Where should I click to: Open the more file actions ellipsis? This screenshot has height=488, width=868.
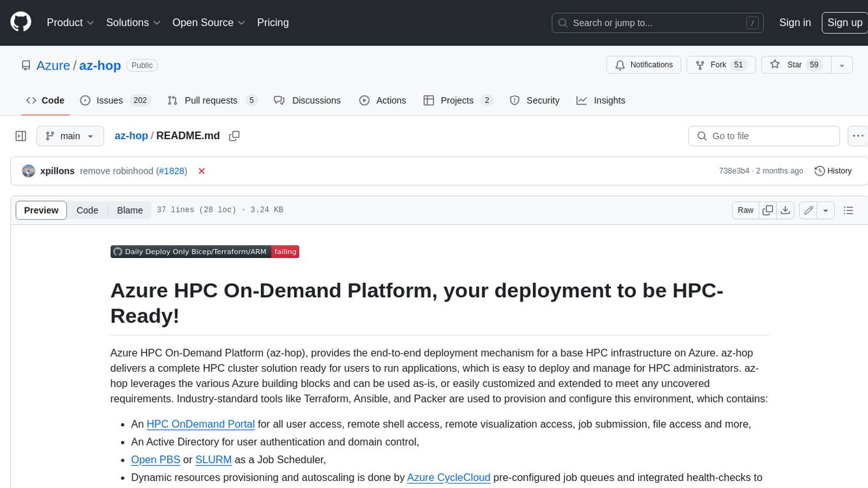tap(858, 136)
